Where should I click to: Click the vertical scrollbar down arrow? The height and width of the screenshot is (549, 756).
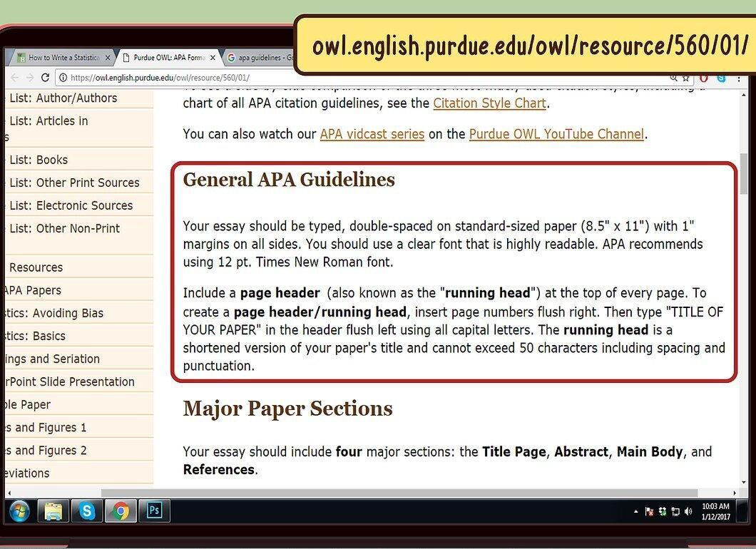tap(744, 482)
